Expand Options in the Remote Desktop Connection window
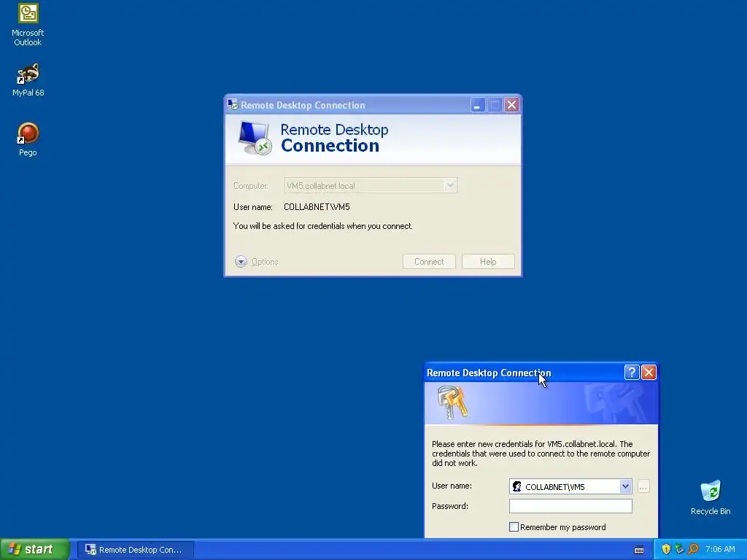The image size is (747, 560). [x=257, y=262]
